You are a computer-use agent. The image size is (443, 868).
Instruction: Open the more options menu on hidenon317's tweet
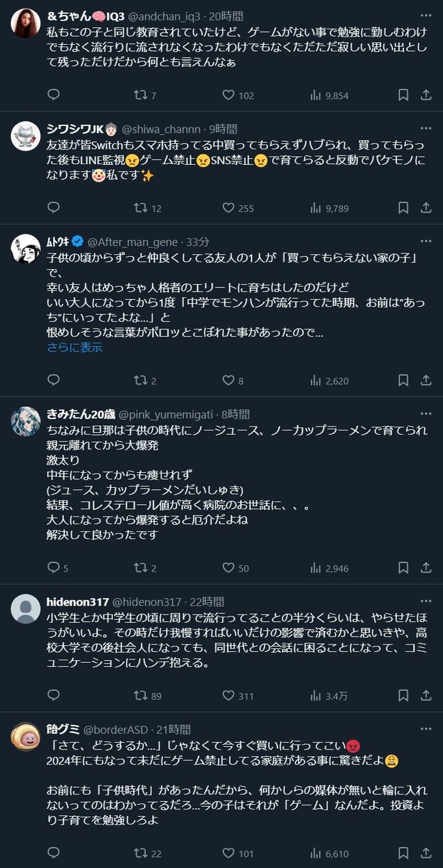(426, 600)
